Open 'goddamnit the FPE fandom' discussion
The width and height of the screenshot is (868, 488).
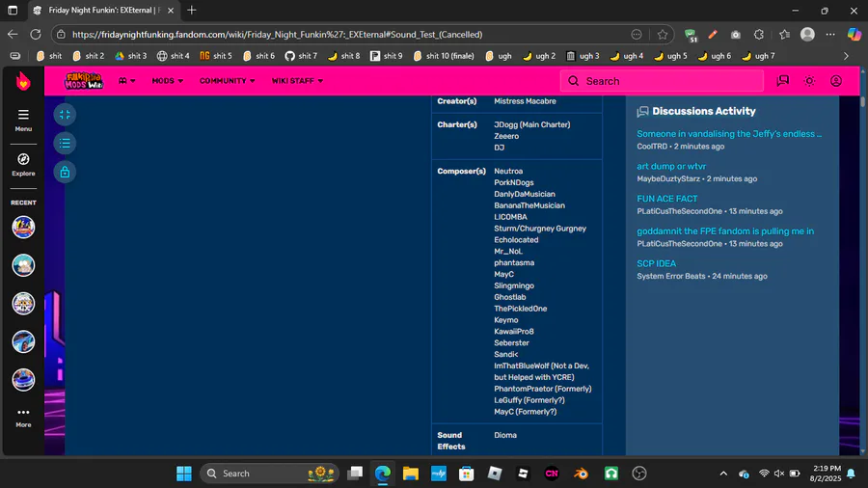click(725, 231)
